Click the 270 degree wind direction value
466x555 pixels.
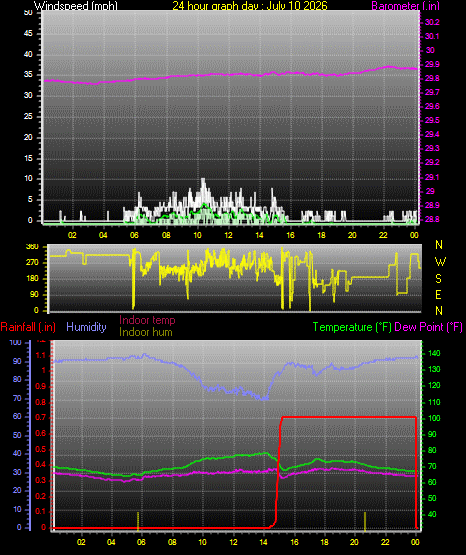point(32,263)
